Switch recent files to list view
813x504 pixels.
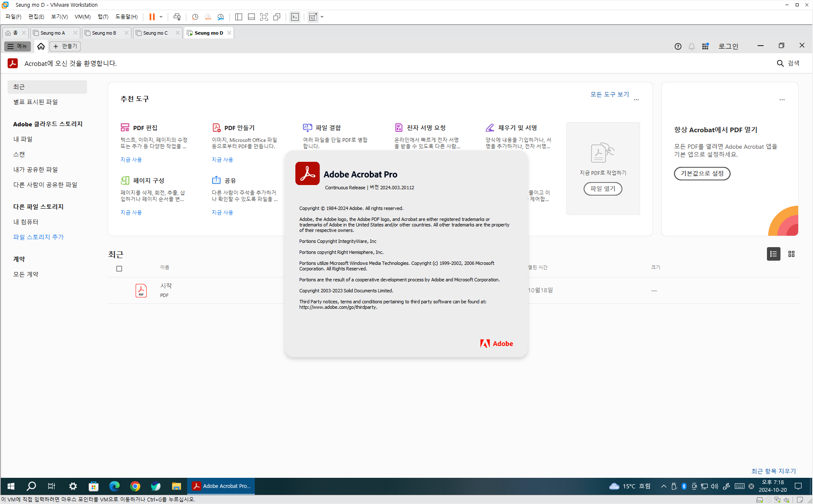[x=773, y=254]
